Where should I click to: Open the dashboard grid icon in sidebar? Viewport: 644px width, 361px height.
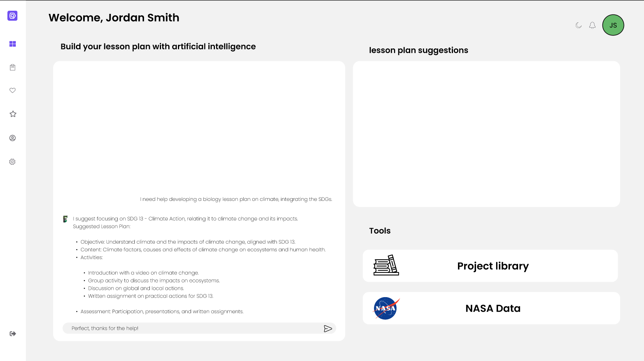(x=13, y=44)
